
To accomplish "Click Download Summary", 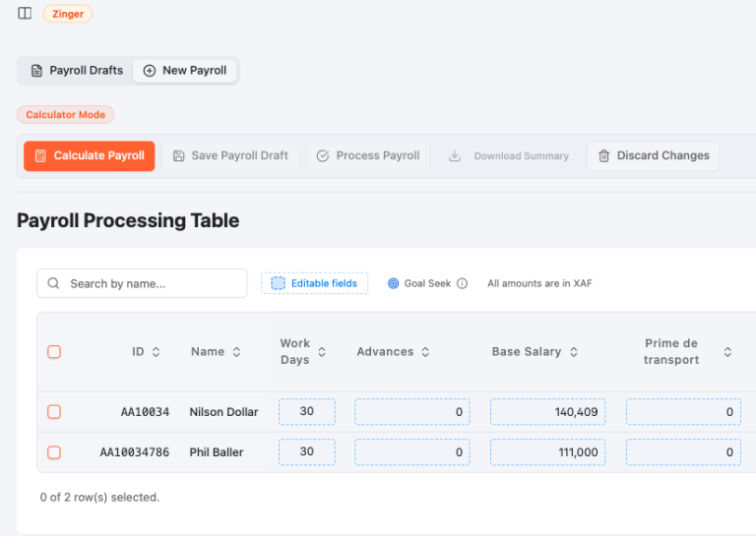I will (509, 156).
